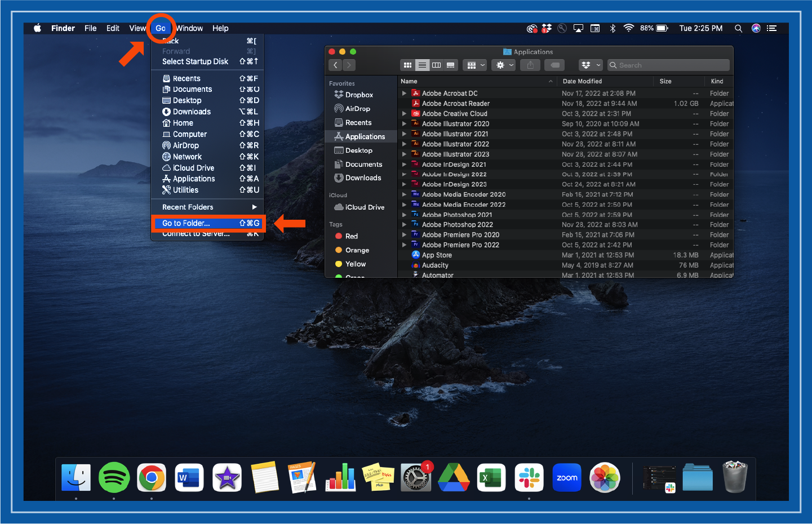The image size is (812, 524).
Task: Click the Finder search field
Action: pos(668,65)
